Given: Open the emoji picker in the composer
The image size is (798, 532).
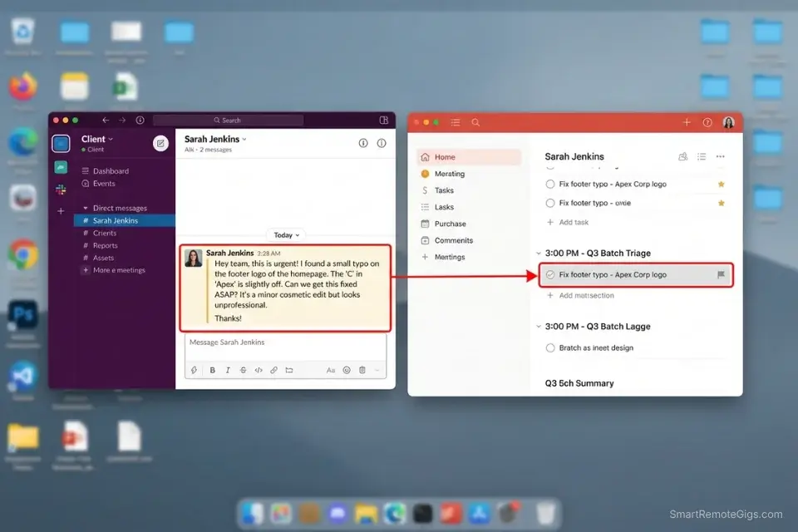Looking at the screenshot, I should tap(347, 370).
